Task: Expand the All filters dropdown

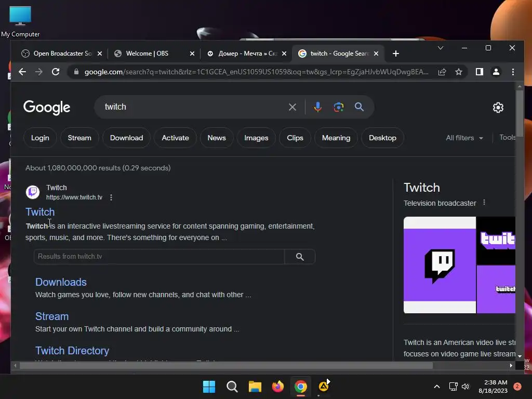Action: [464, 138]
